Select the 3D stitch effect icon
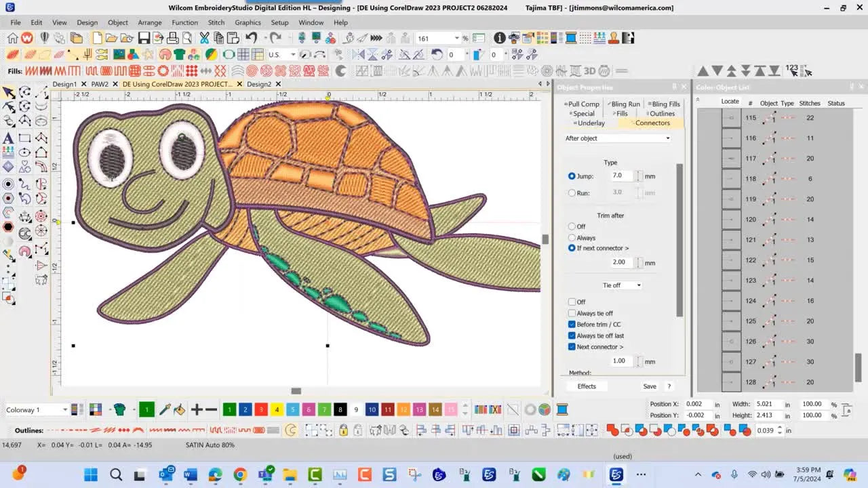The height and width of the screenshot is (488, 868). point(589,70)
